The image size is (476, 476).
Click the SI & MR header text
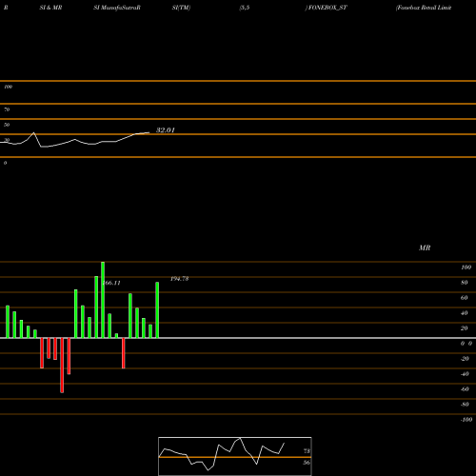pos(50,8)
